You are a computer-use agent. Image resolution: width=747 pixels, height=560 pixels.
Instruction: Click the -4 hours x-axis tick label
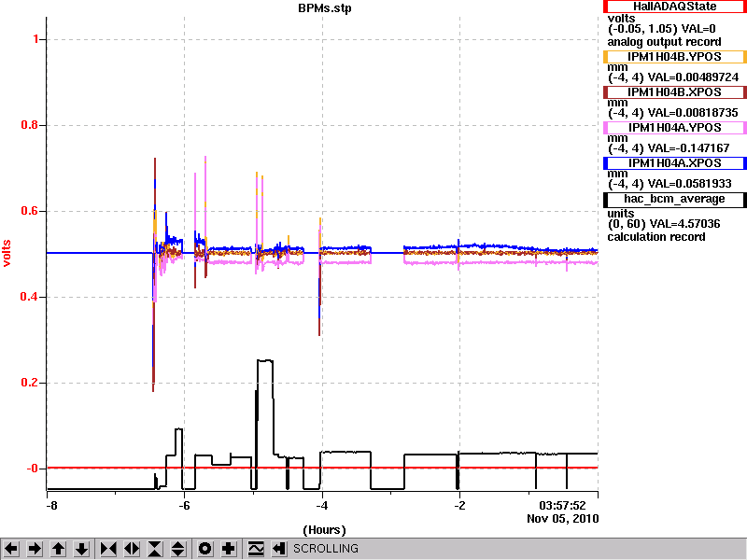tap(322, 505)
